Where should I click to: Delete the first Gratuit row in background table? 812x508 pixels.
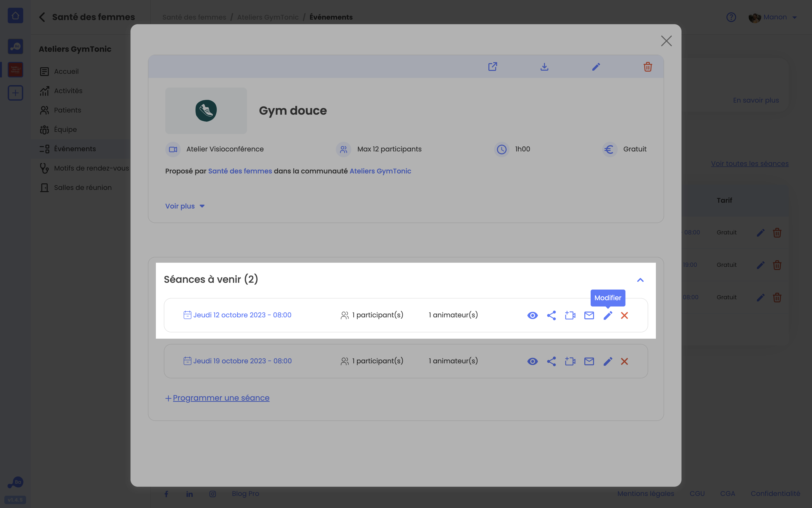click(777, 232)
